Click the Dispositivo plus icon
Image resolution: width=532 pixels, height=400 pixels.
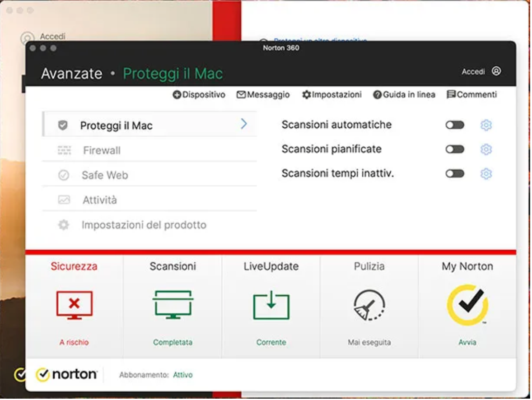pos(176,95)
